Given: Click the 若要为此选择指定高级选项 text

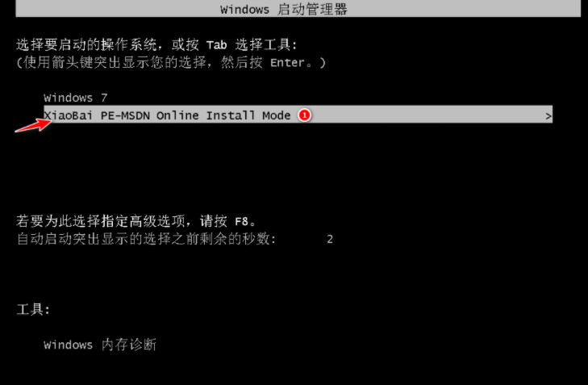Looking at the screenshot, I should (101, 221).
